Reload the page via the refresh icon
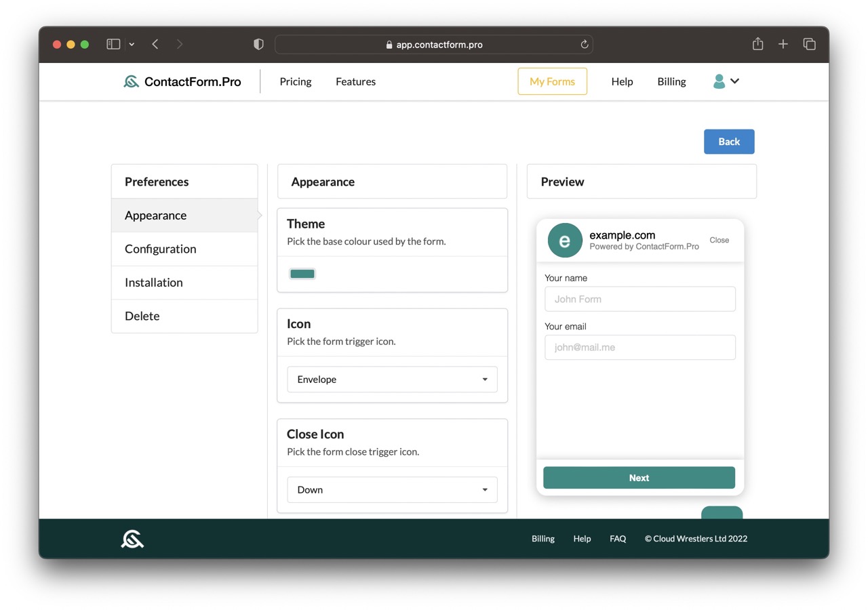The image size is (868, 610). (584, 43)
